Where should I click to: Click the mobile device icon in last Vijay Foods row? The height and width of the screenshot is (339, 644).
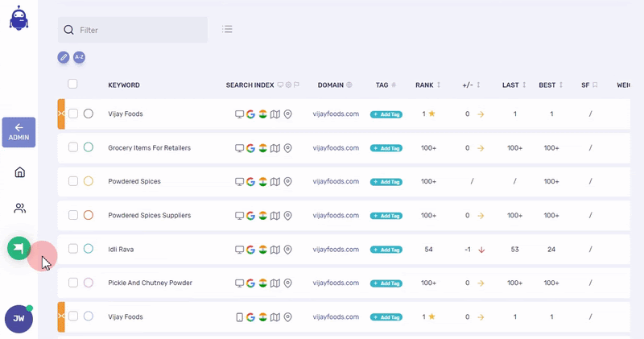(239, 317)
